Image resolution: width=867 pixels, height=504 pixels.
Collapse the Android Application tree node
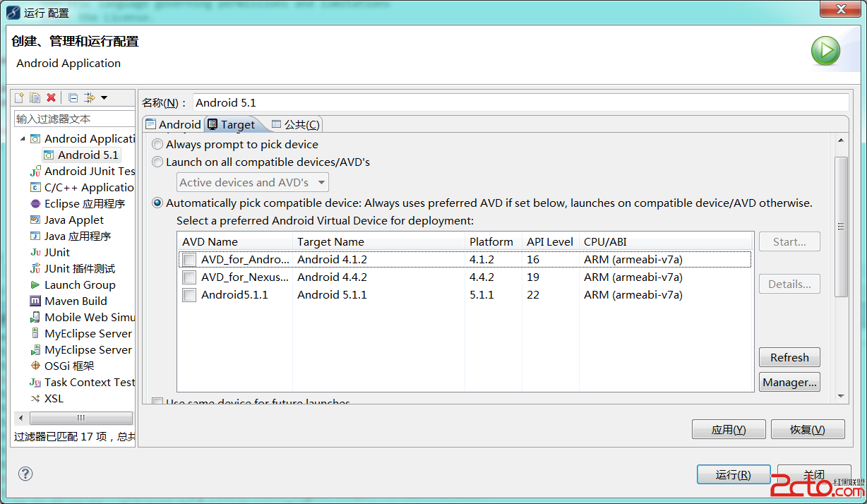23,139
